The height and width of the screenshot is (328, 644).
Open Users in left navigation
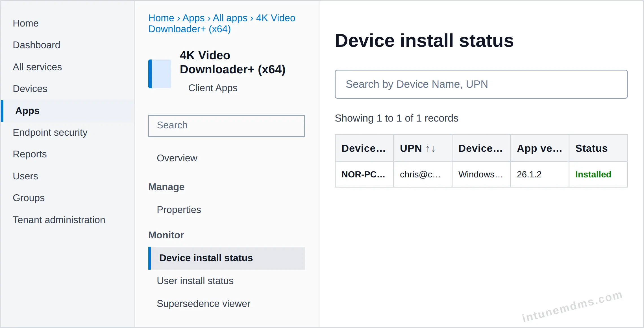coord(25,176)
